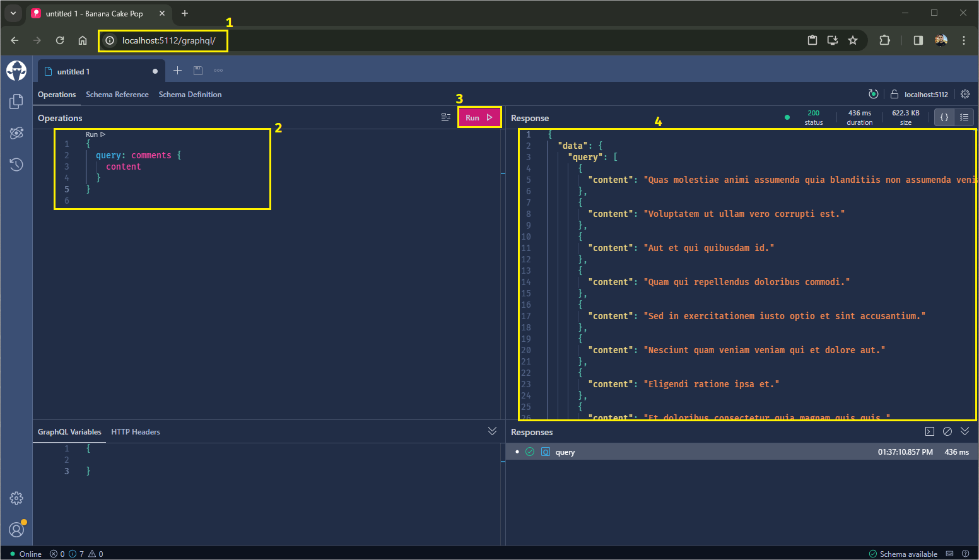Close the Banana Cake Pop browser tab
This screenshot has height=560, width=979.
[162, 13]
